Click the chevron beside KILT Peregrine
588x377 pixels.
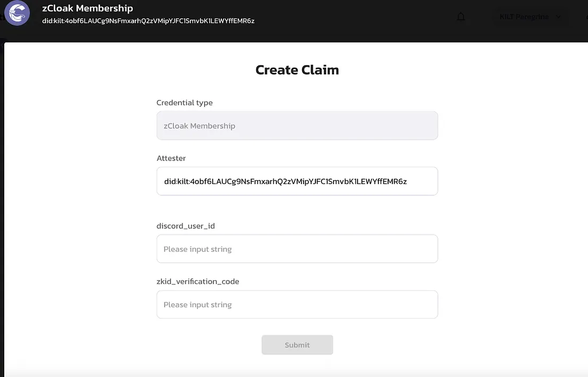coord(559,17)
